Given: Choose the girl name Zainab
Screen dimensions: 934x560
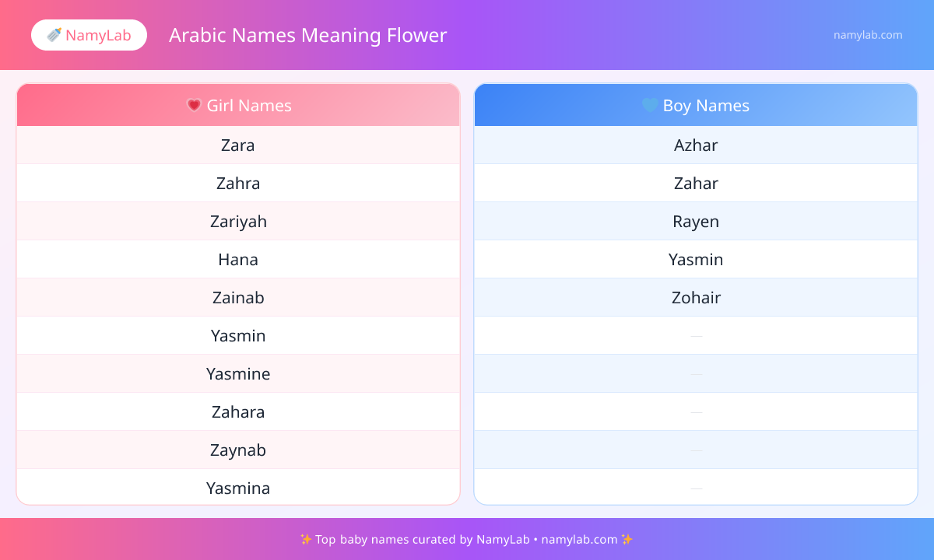Looking at the screenshot, I should pos(238,298).
